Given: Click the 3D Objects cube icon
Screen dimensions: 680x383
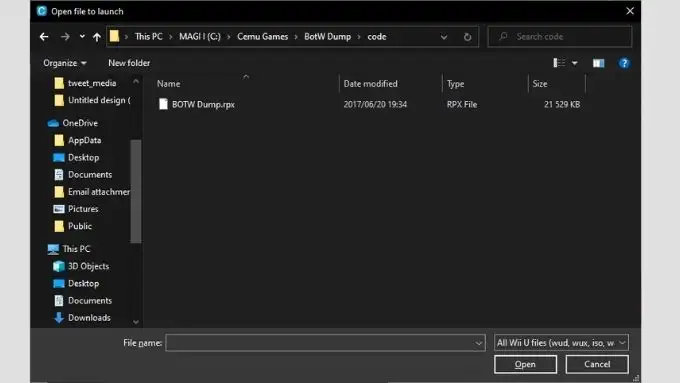Looking at the screenshot, I should (x=59, y=266).
